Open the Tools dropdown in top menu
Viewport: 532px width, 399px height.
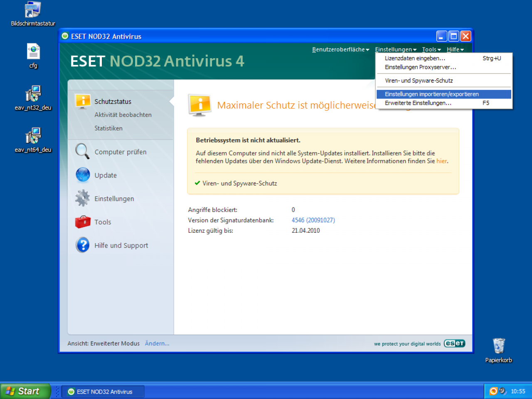tap(431, 49)
